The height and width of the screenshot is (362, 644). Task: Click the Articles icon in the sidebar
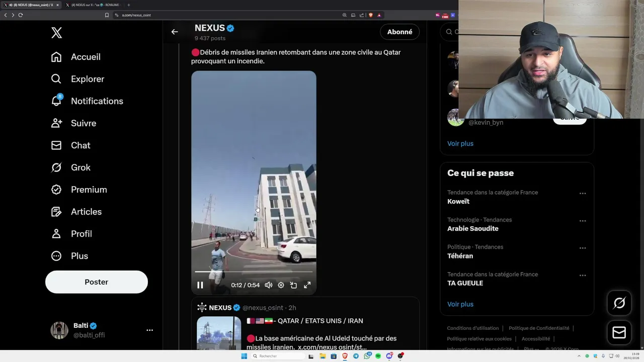(x=56, y=212)
